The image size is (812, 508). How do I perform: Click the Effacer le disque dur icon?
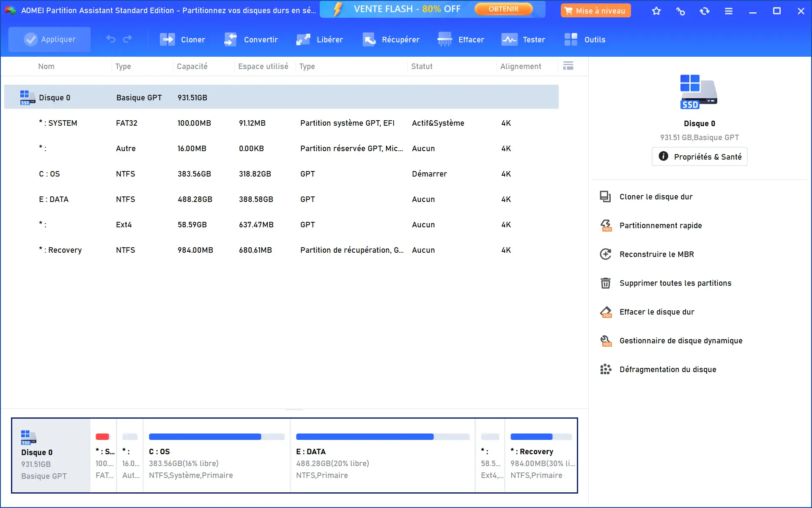tap(606, 312)
